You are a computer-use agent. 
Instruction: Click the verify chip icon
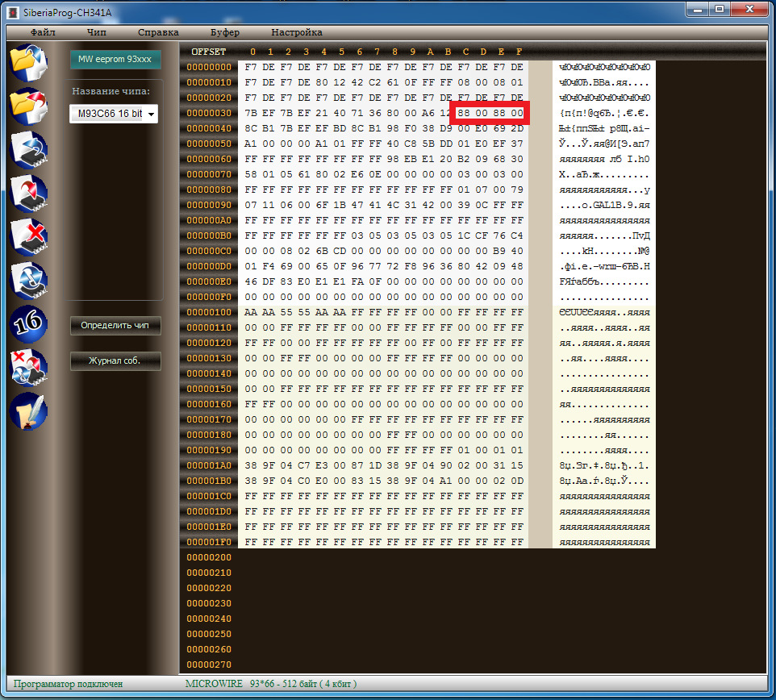coord(28,281)
